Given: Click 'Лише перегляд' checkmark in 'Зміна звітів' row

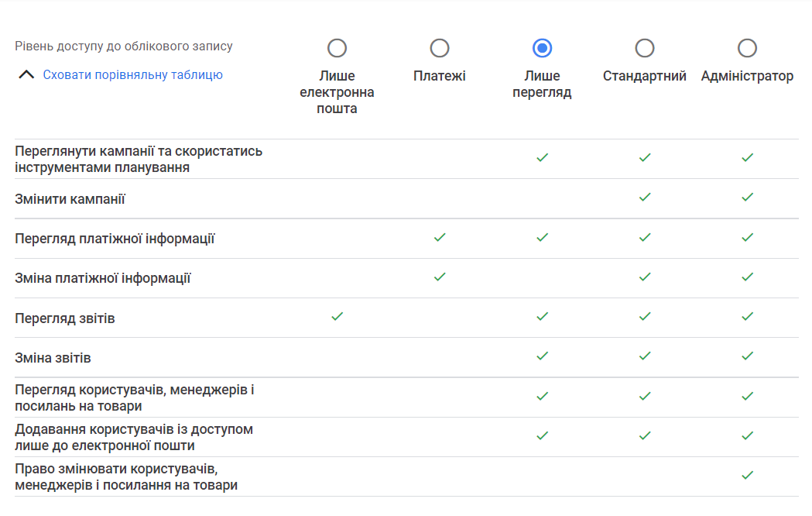Looking at the screenshot, I should (542, 356).
